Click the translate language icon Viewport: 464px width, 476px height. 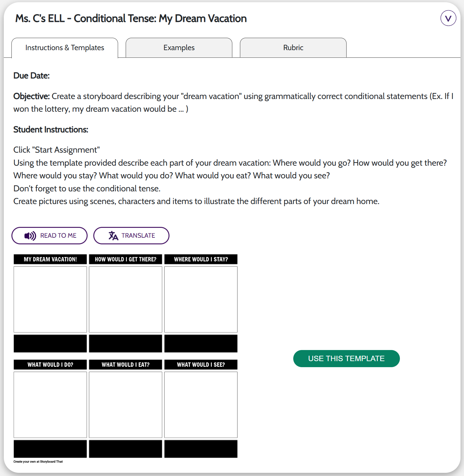113,236
